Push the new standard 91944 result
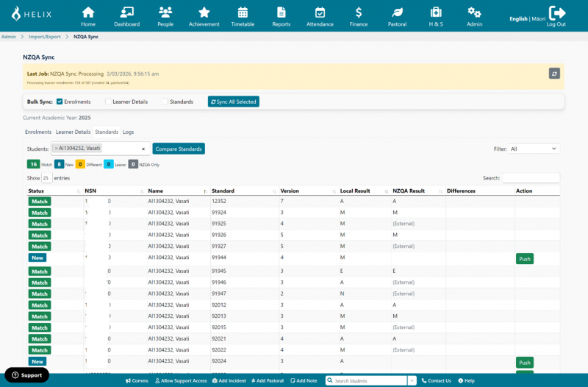The height and width of the screenshot is (387, 588). pyautogui.click(x=524, y=259)
